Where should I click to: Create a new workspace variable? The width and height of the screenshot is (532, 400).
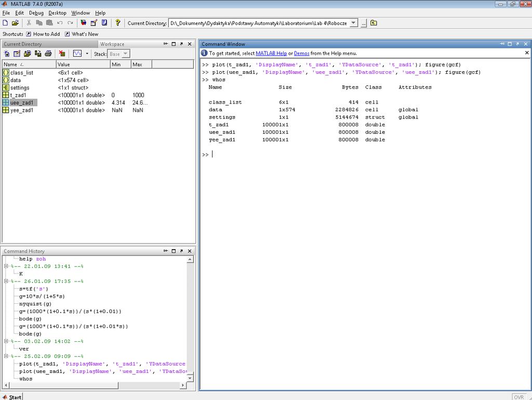7,54
